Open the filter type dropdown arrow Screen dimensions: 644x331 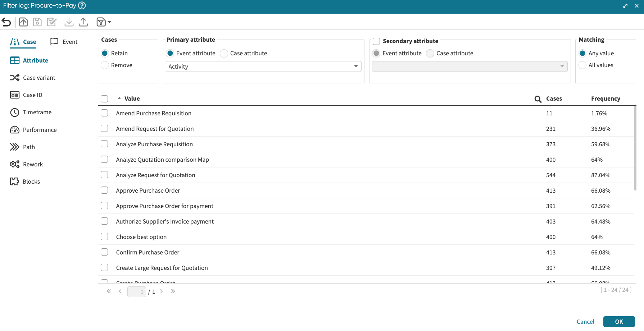pos(109,22)
